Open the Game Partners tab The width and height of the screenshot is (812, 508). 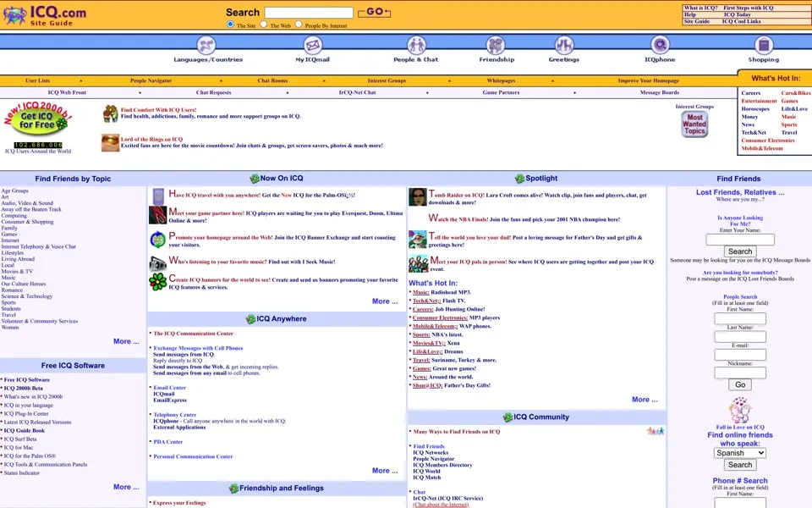click(x=501, y=93)
